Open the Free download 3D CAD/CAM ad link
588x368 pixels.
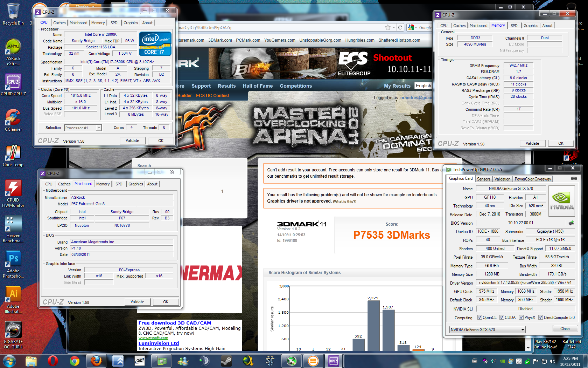pyautogui.click(x=175, y=323)
